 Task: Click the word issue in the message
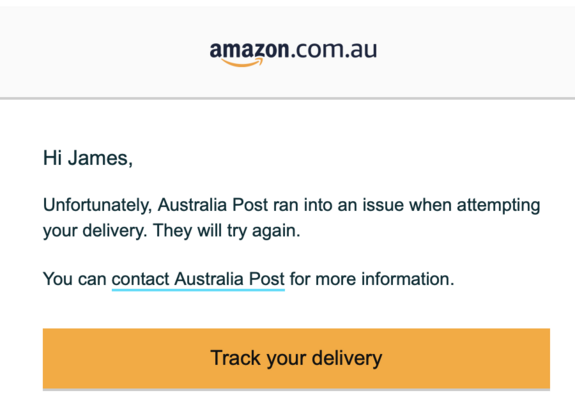(383, 205)
